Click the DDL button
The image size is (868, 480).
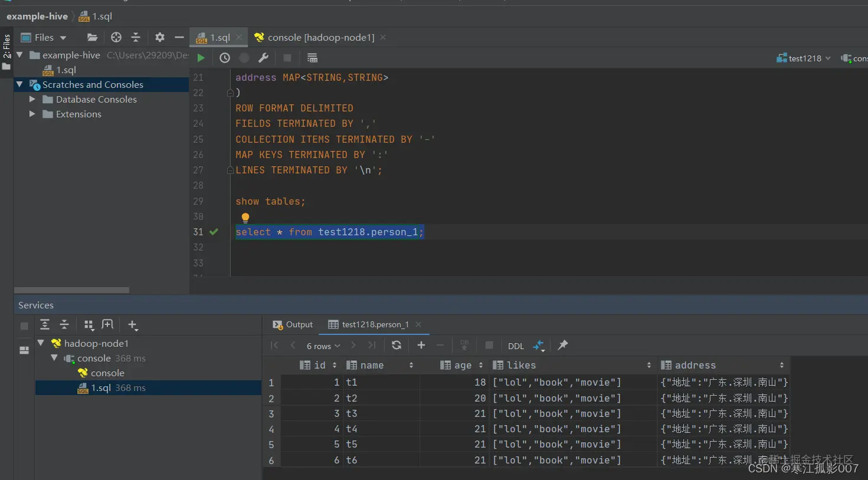click(516, 346)
